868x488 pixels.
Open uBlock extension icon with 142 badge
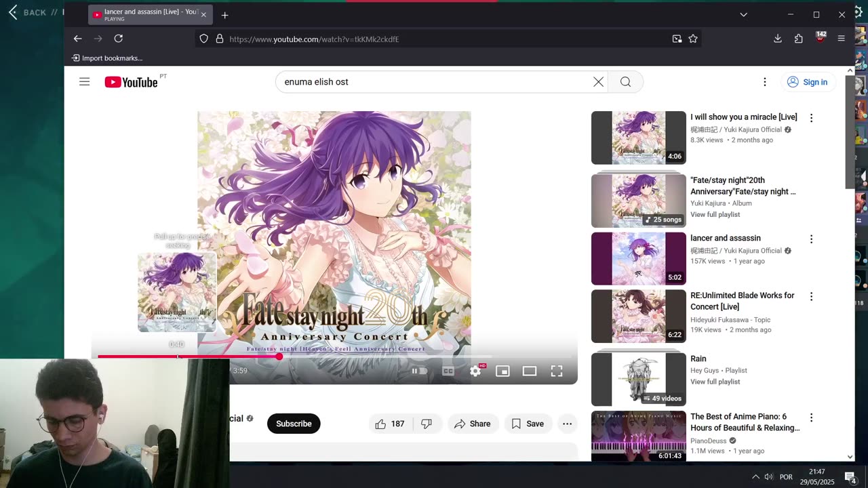click(x=820, y=37)
